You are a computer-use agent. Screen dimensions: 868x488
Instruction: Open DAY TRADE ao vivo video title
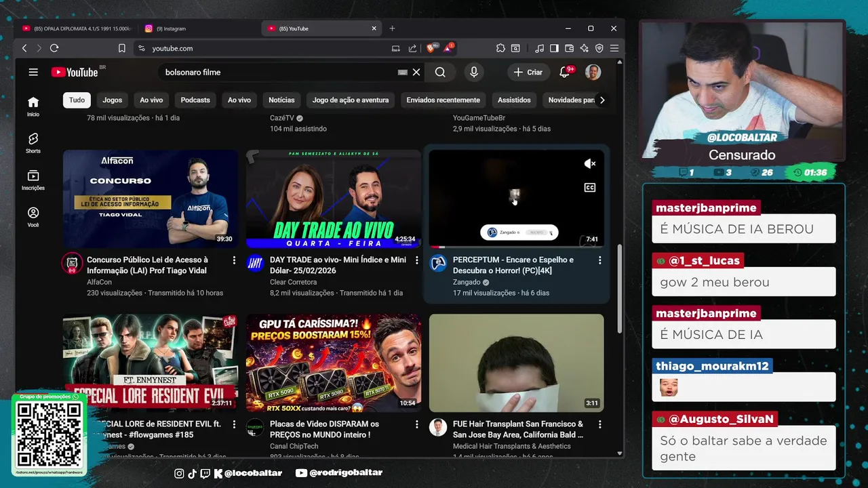[x=338, y=265]
